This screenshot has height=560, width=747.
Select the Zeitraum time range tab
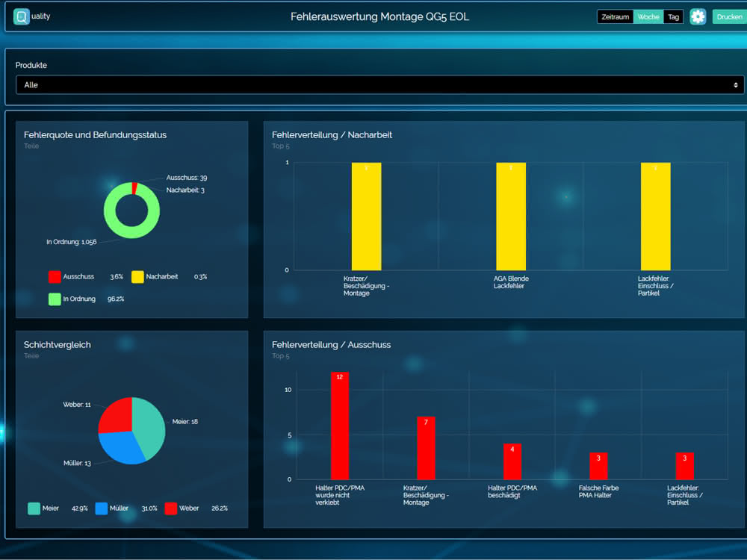pos(615,16)
